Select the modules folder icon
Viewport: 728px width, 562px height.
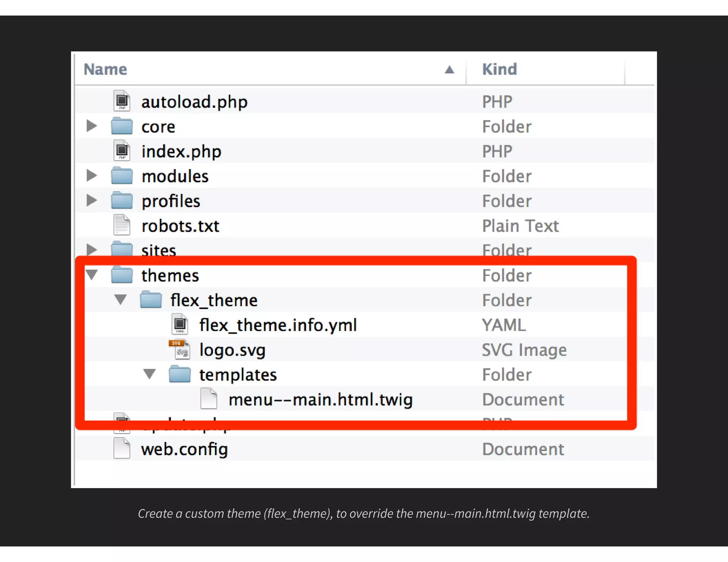(122, 175)
